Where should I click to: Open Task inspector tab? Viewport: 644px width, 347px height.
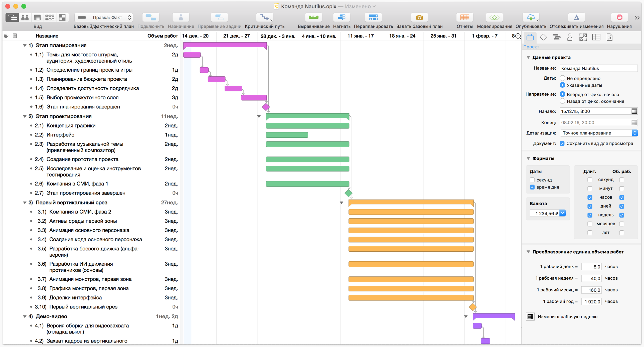click(557, 38)
